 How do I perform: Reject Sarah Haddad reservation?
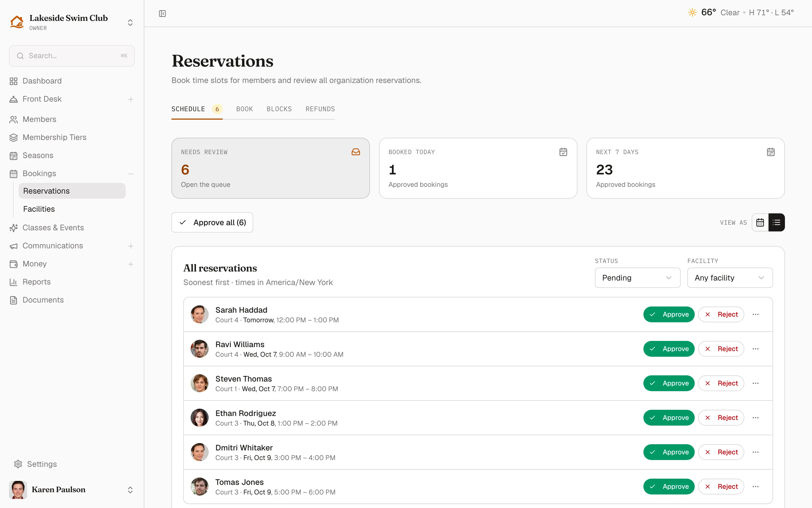coord(721,314)
